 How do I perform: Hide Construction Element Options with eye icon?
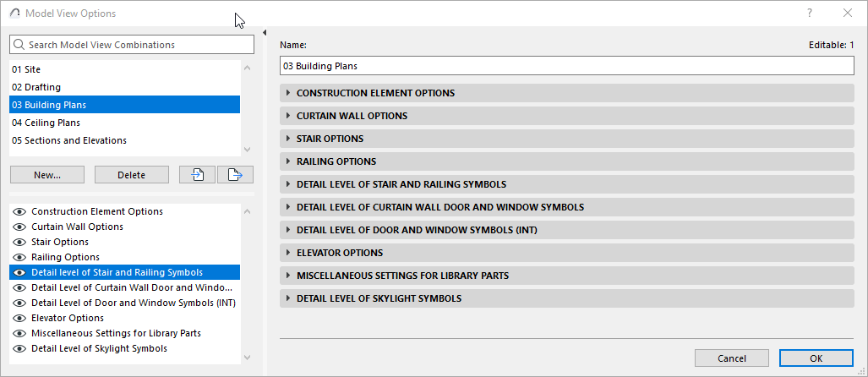pyautogui.click(x=19, y=211)
